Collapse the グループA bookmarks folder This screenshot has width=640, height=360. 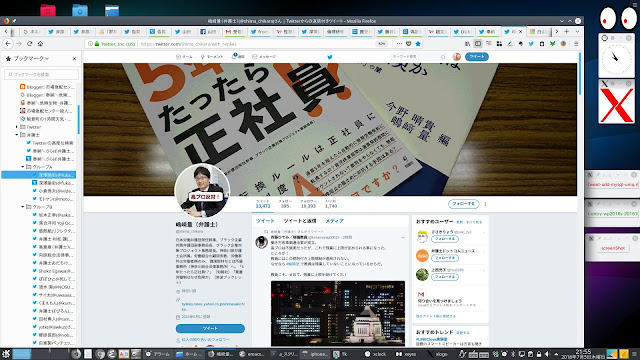tap(23, 167)
